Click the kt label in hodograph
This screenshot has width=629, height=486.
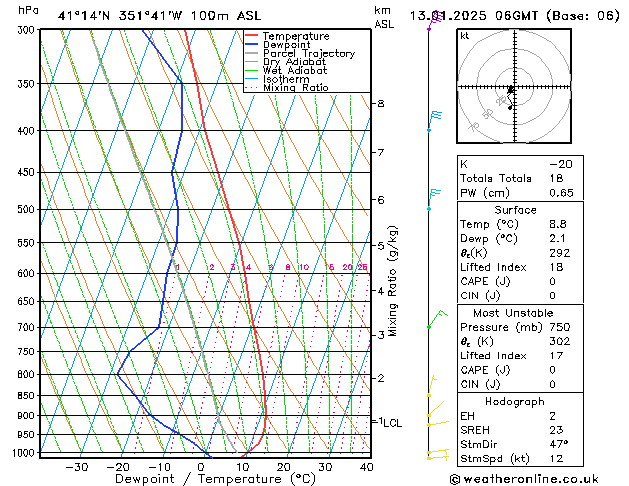coord(465,36)
